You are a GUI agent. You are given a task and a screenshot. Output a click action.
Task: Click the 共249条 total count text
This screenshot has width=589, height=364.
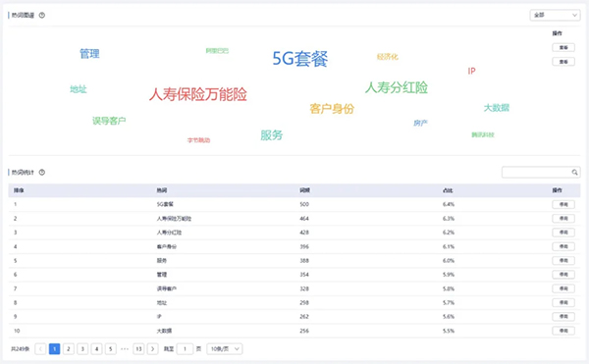tap(21, 349)
